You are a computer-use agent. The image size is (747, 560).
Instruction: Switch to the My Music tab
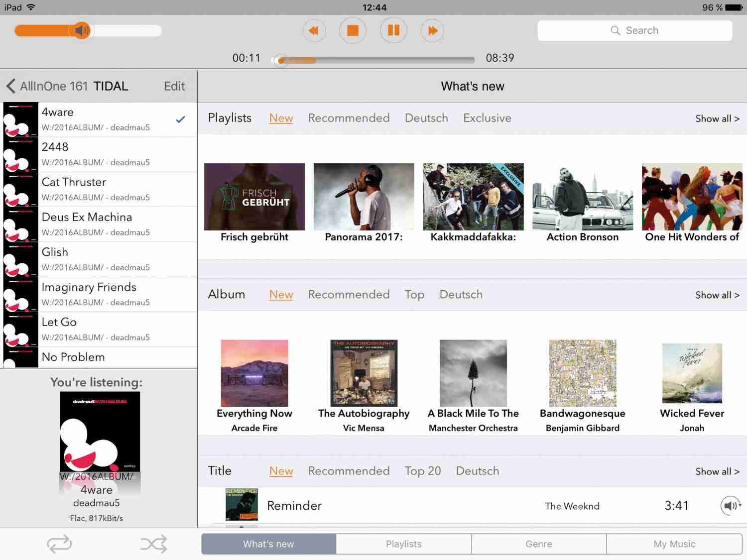pyautogui.click(x=674, y=544)
